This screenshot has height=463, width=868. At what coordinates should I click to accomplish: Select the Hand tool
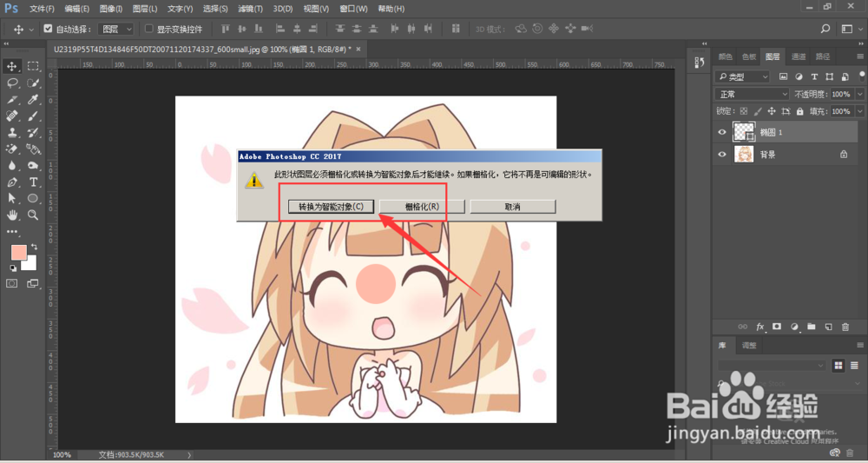(11, 215)
